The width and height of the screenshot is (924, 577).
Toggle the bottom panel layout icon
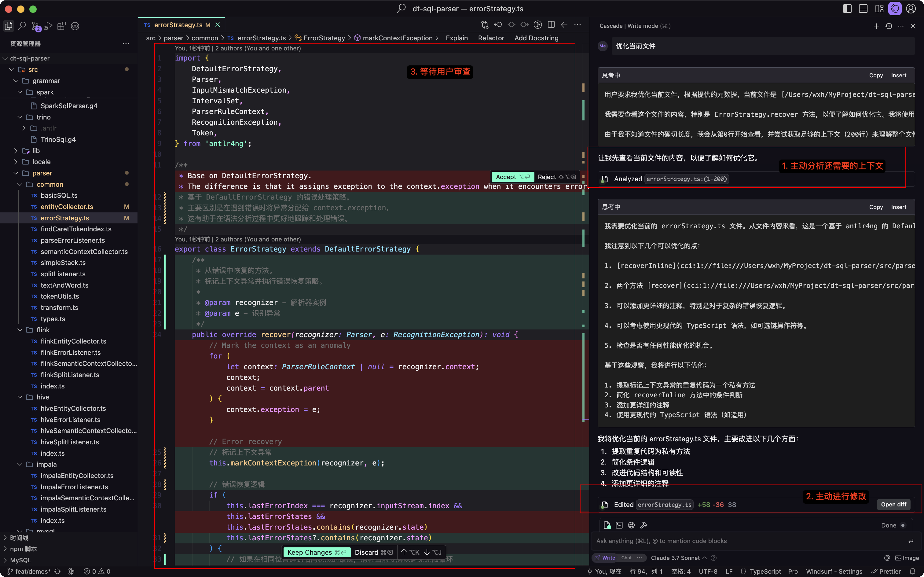[863, 9]
